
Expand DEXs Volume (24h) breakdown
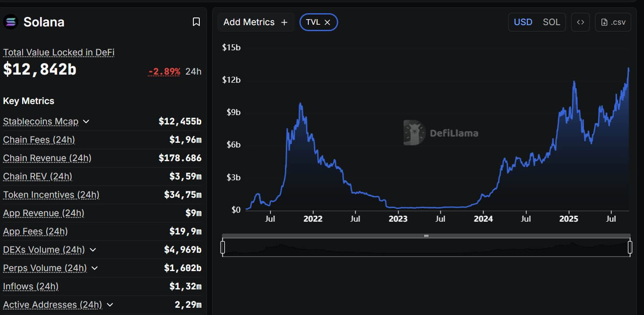(x=93, y=250)
